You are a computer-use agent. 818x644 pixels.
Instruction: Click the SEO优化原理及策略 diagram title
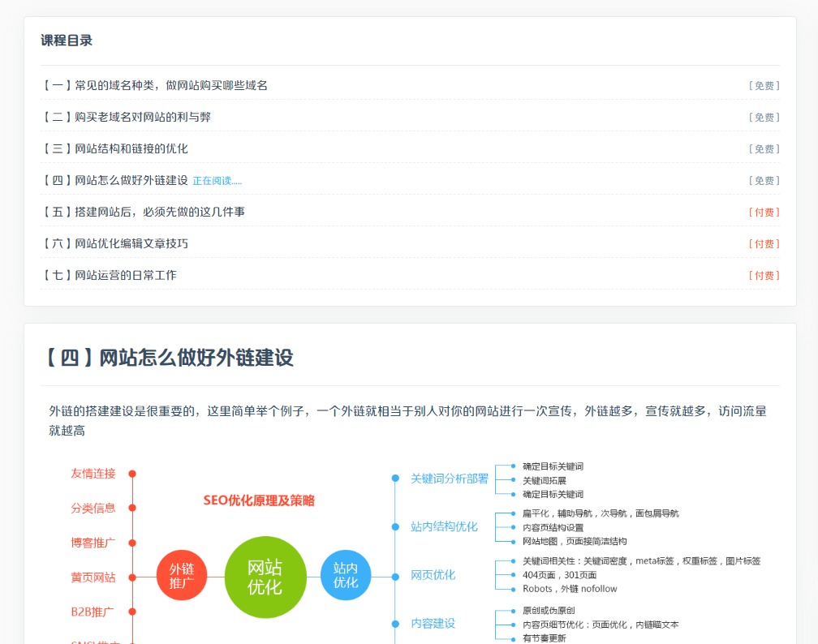pyautogui.click(x=260, y=501)
